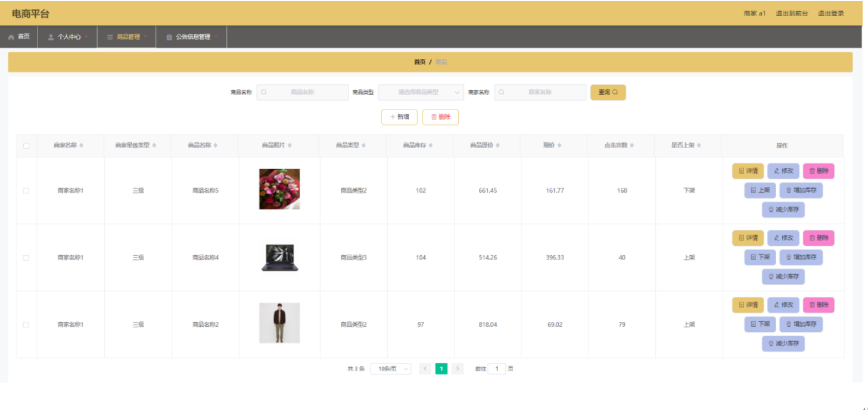This screenshot has width=868, height=410.
Task: Click the top 删除 batch delete button
Action: pyautogui.click(x=440, y=117)
